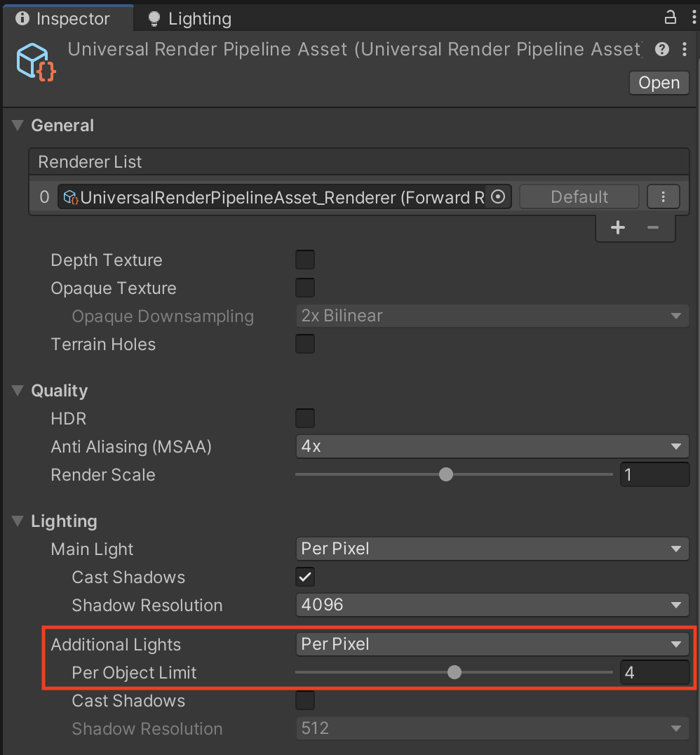Image resolution: width=700 pixels, height=755 pixels.
Task: Open the asset help reference icon
Action: (662, 49)
